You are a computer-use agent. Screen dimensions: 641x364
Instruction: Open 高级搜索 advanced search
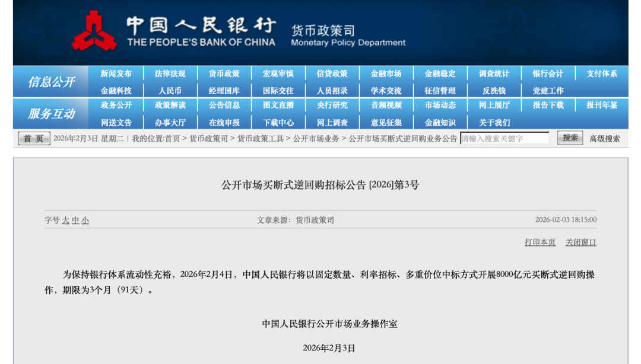pos(605,139)
